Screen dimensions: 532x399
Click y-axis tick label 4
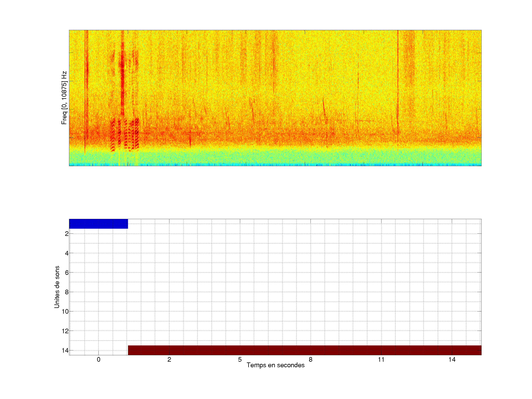(x=67, y=253)
